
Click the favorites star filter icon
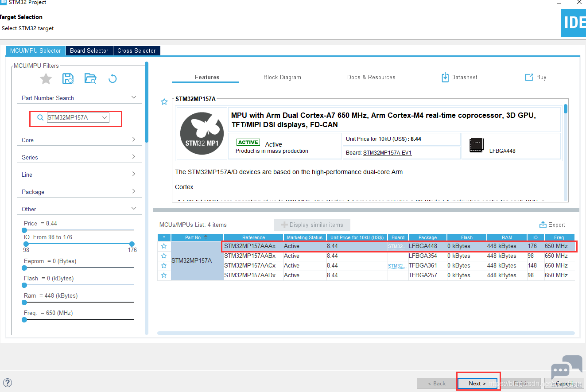click(46, 79)
